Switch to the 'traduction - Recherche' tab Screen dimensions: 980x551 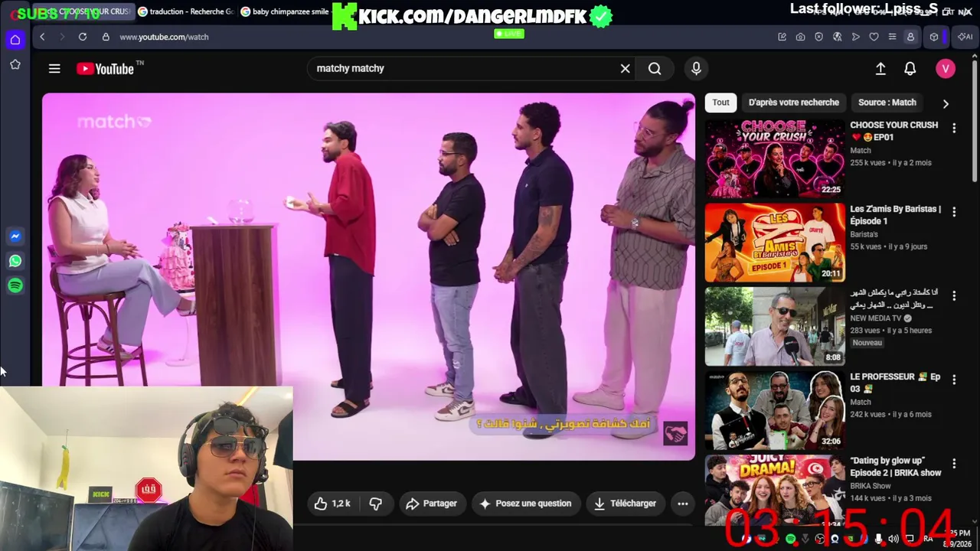tap(186, 11)
